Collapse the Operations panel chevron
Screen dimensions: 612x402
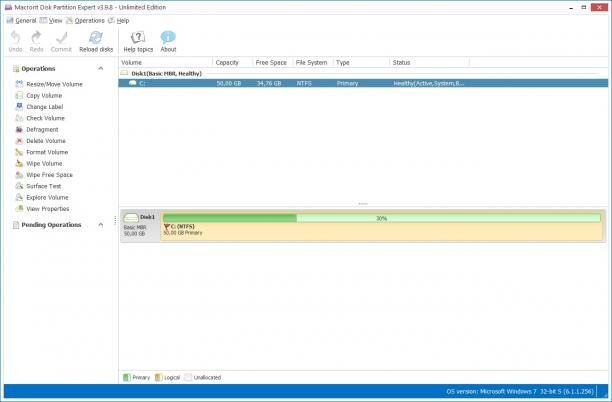tap(101, 69)
